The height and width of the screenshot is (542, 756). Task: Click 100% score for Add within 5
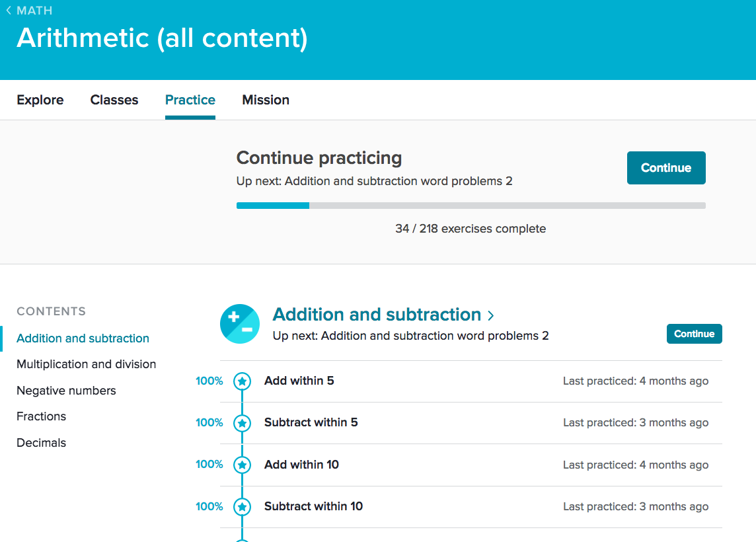(209, 381)
